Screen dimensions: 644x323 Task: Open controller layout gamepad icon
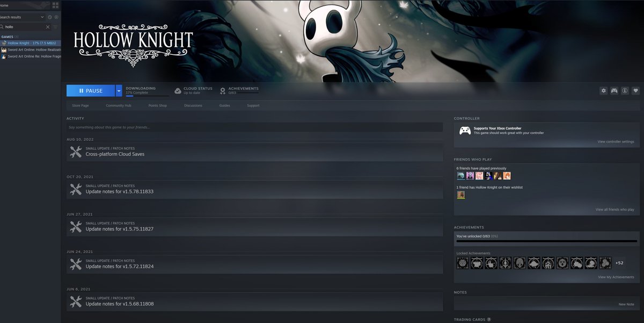point(614,91)
